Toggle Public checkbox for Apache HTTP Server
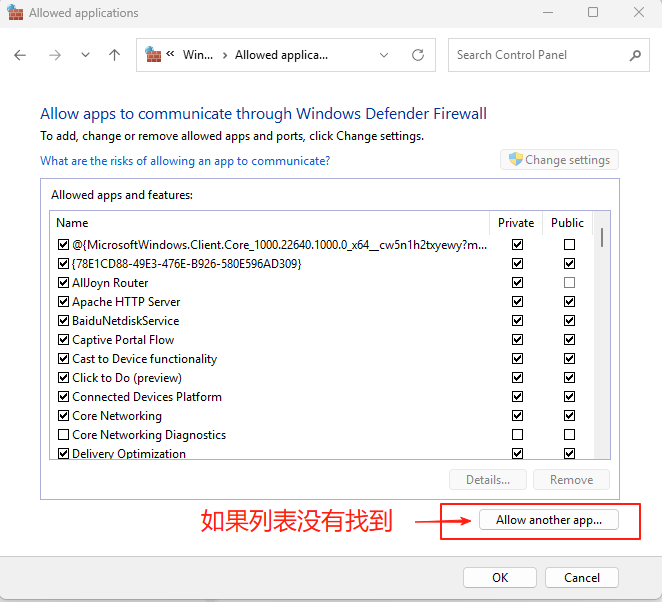Viewport: 662px width, 602px height. (569, 301)
